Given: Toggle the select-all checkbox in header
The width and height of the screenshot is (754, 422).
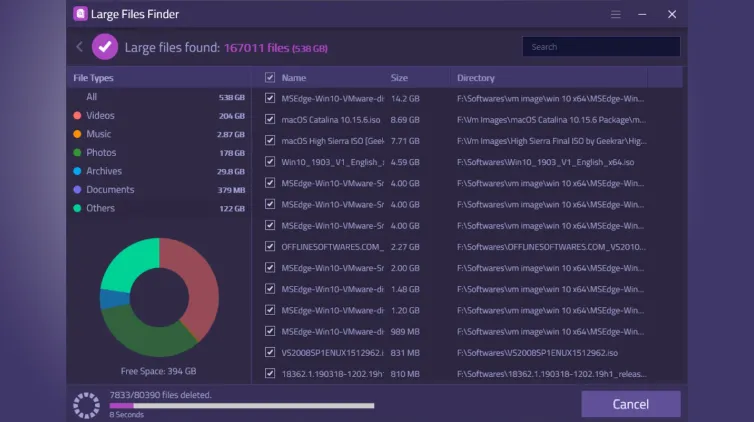Looking at the screenshot, I should tap(270, 77).
